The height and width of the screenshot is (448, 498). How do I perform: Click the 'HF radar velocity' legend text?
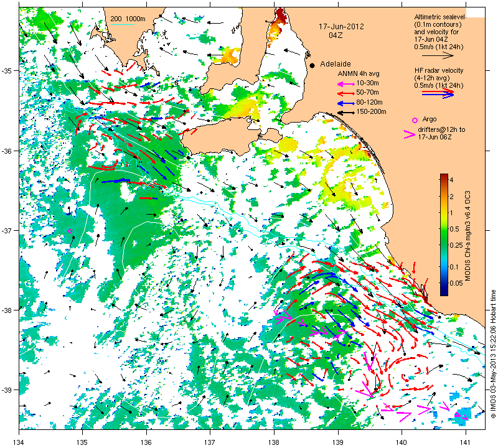tap(439, 70)
